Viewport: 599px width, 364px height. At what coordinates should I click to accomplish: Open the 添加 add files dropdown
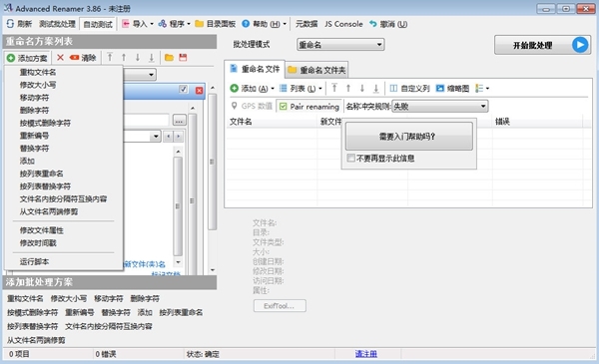(x=253, y=89)
